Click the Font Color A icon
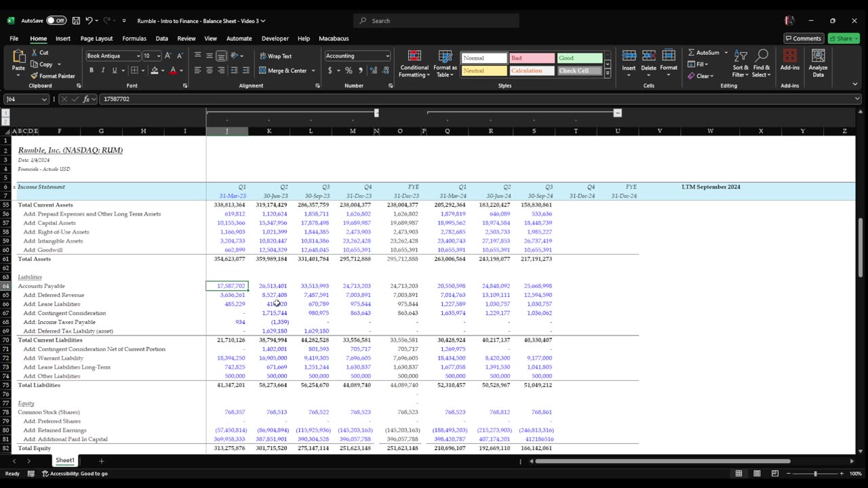868x488 pixels. click(x=174, y=70)
